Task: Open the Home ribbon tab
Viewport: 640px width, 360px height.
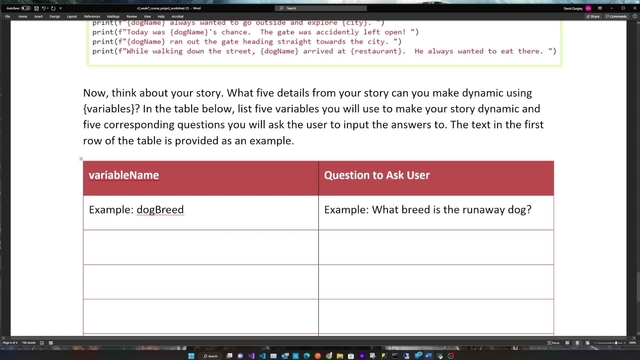Action: [x=22, y=16]
